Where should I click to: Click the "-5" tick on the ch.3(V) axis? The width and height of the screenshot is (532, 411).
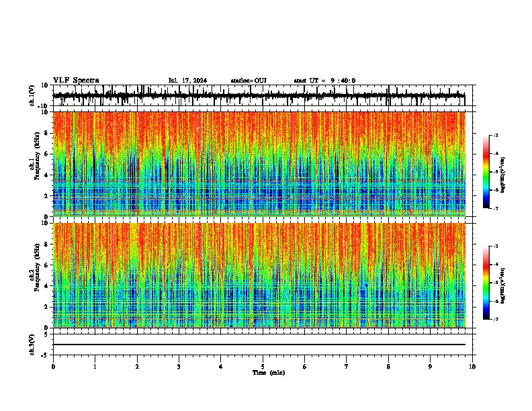[45, 355]
